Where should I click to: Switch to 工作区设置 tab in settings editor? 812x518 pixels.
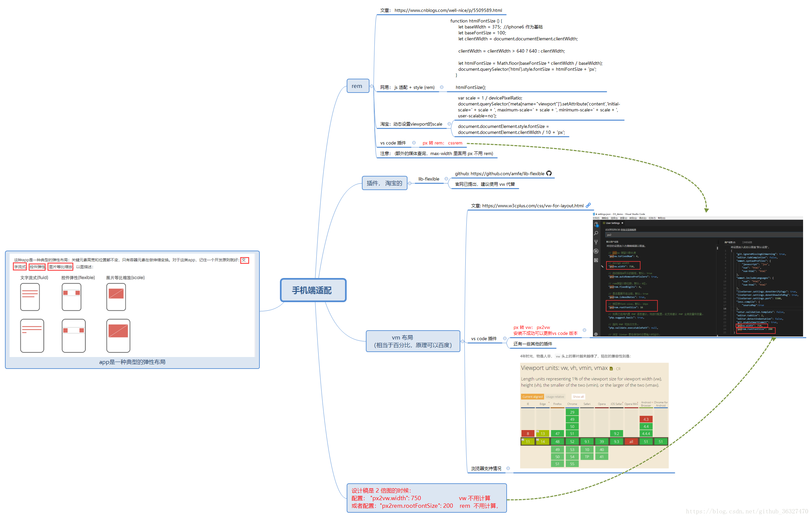tap(747, 243)
